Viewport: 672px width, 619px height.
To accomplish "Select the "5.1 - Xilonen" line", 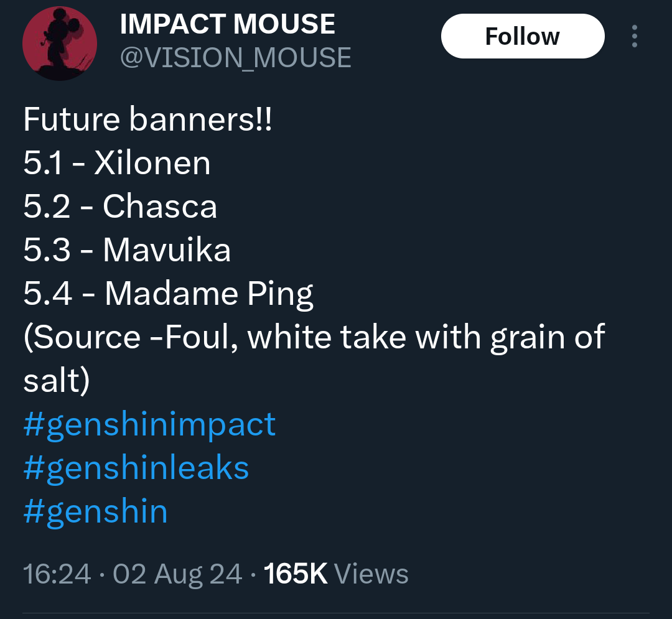I will click(x=117, y=163).
